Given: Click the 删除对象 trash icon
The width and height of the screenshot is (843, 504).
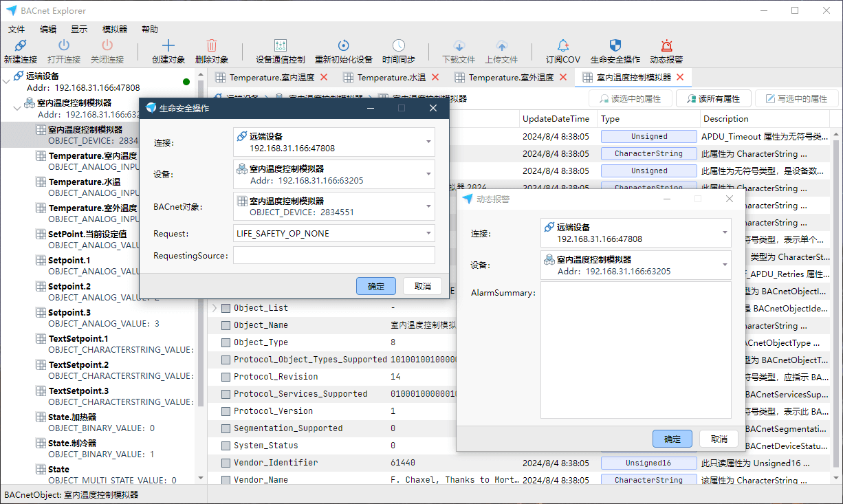Looking at the screenshot, I should [211, 47].
